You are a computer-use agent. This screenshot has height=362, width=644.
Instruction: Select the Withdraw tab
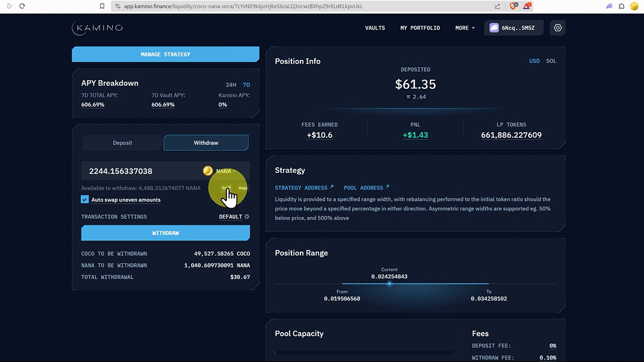[205, 143]
